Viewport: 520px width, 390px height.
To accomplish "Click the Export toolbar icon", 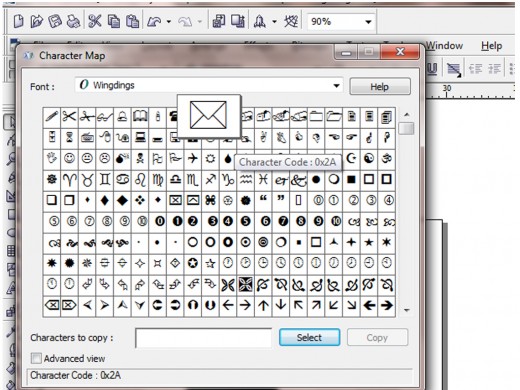I will click(238, 22).
